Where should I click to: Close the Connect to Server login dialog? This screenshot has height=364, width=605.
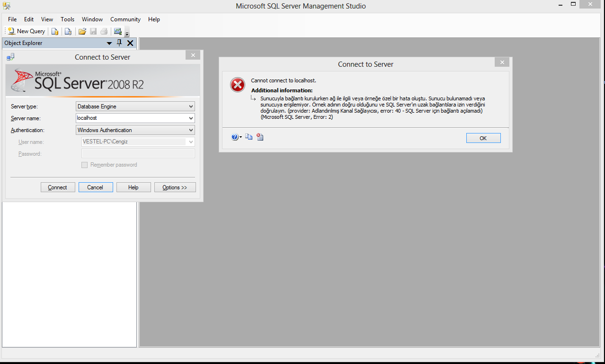pyautogui.click(x=193, y=55)
